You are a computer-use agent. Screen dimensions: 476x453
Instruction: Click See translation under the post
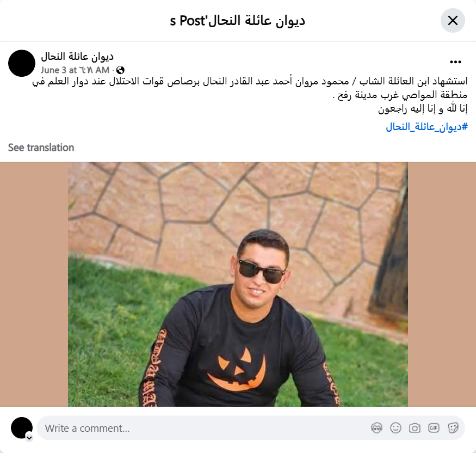pyautogui.click(x=41, y=148)
